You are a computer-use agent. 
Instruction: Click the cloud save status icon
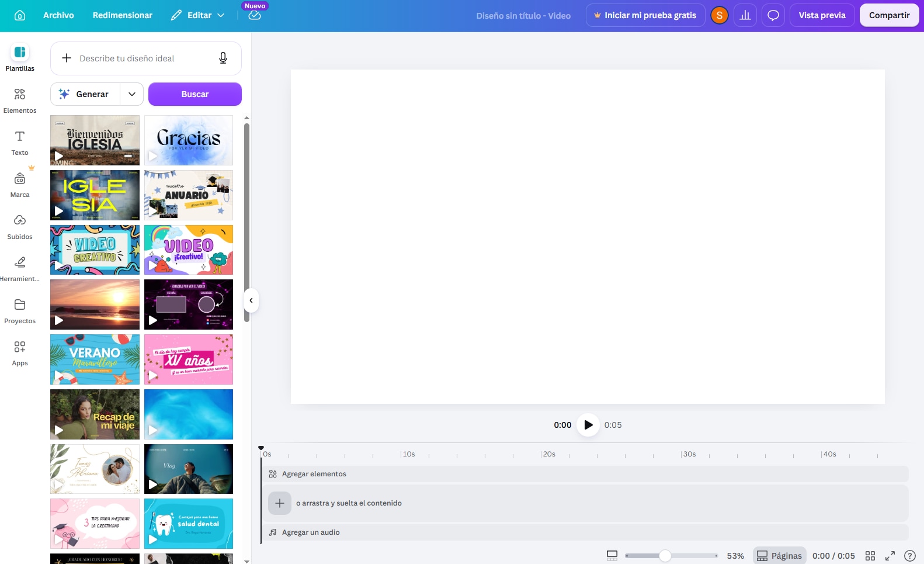255,16
